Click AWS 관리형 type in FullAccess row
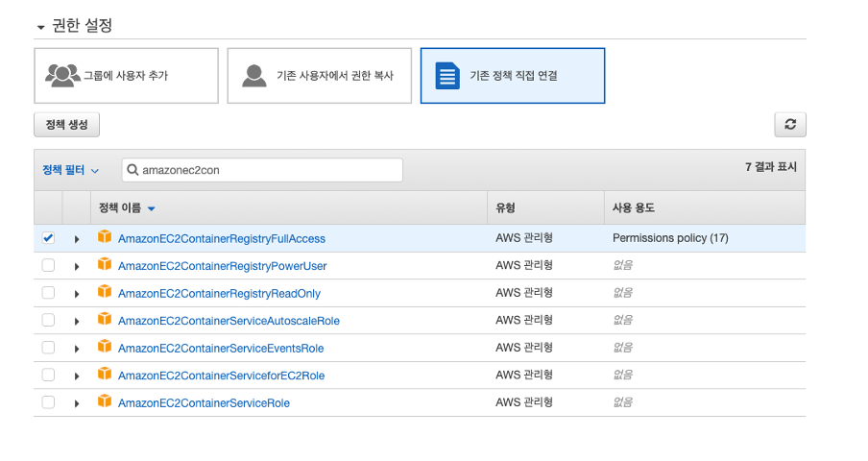 click(524, 238)
